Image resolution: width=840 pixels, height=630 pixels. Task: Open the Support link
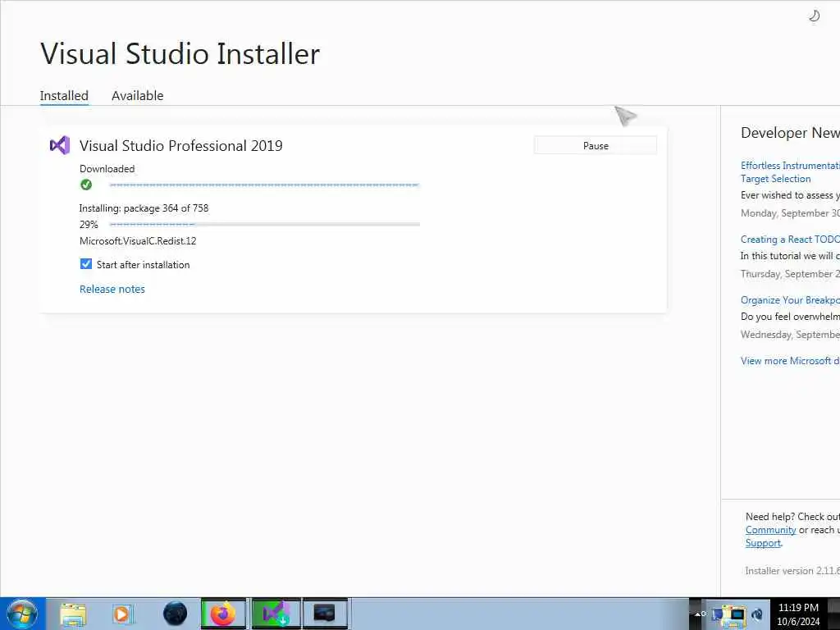[x=763, y=543]
